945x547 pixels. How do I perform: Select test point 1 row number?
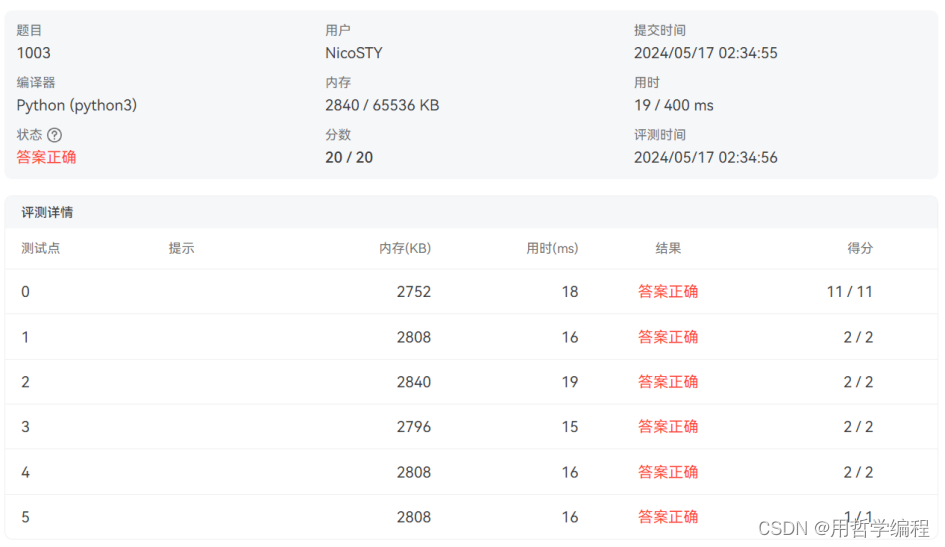pos(25,337)
